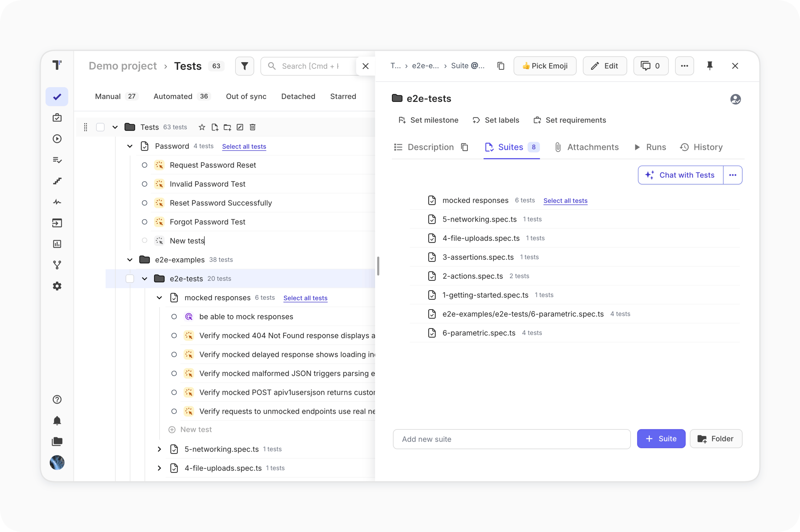Tick the e2e-tests folder checkbox

(130, 279)
